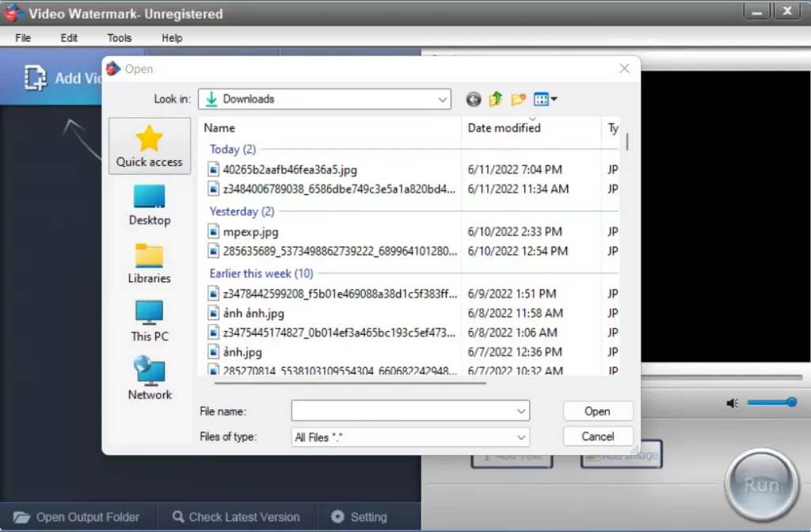Screen dimensions: 811x532
Task: Open Desktop location in the sidebar
Action: (x=149, y=205)
